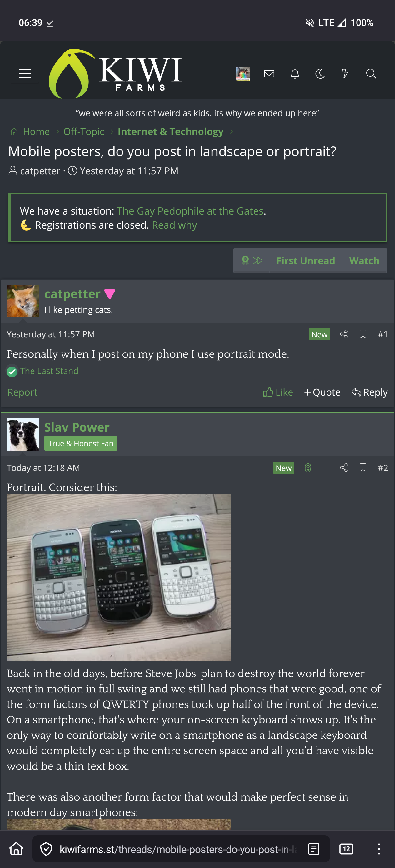Open user account avatar menu

242,73
